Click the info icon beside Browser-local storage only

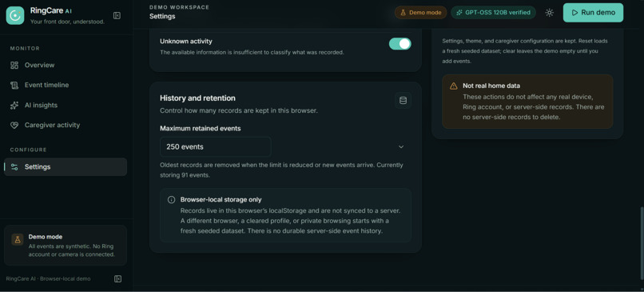coord(171,199)
